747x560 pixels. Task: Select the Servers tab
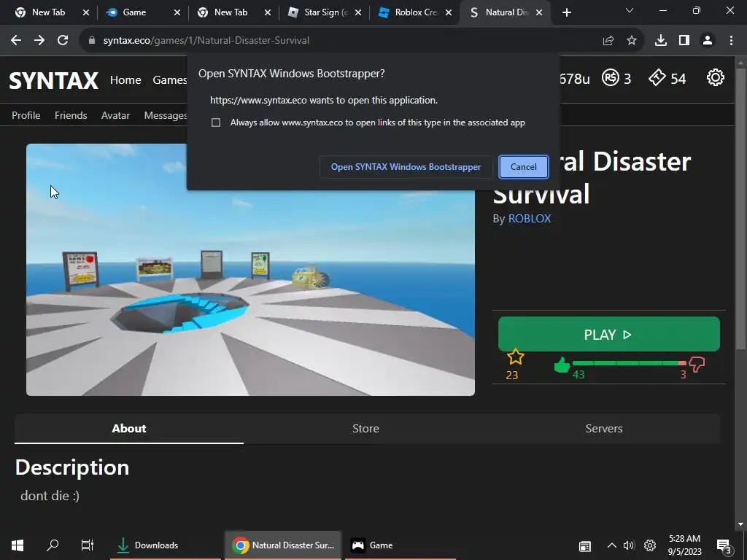point(603,429)
